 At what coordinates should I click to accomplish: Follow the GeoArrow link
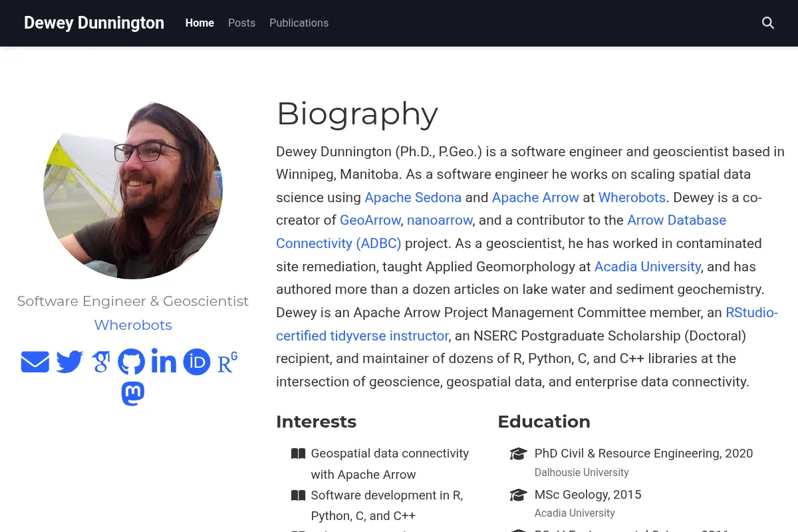[370, 220]
